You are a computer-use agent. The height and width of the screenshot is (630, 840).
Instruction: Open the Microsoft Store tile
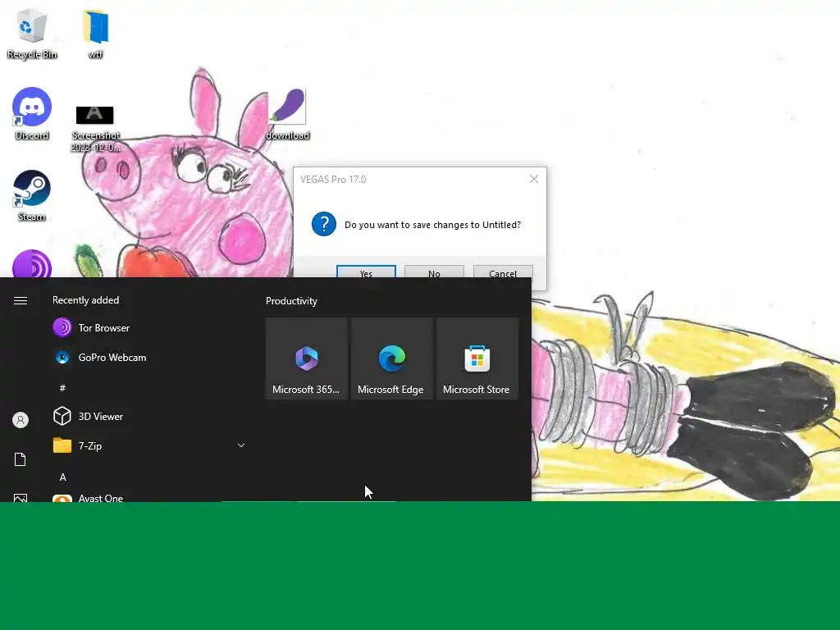click(x=477, y=358)
